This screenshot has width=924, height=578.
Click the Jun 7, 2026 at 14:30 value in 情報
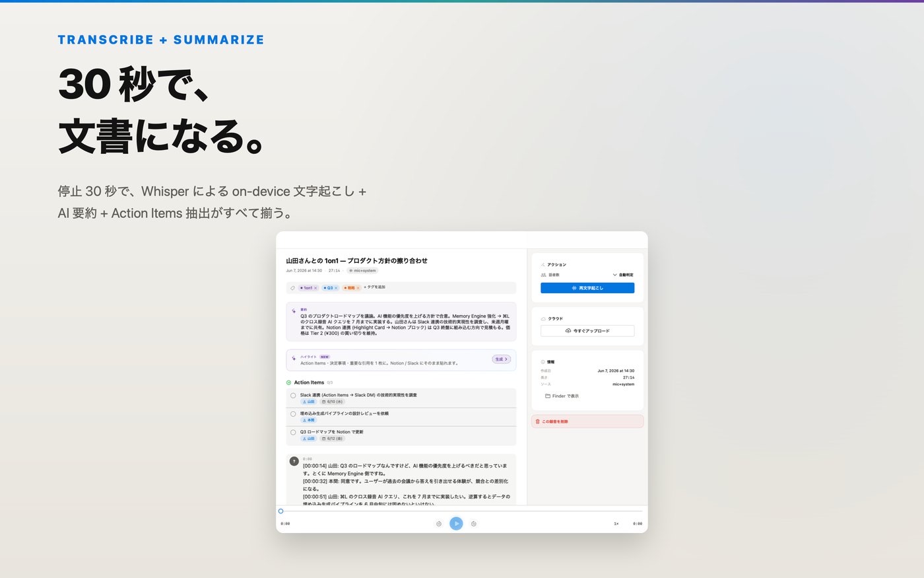coord(616,371)
